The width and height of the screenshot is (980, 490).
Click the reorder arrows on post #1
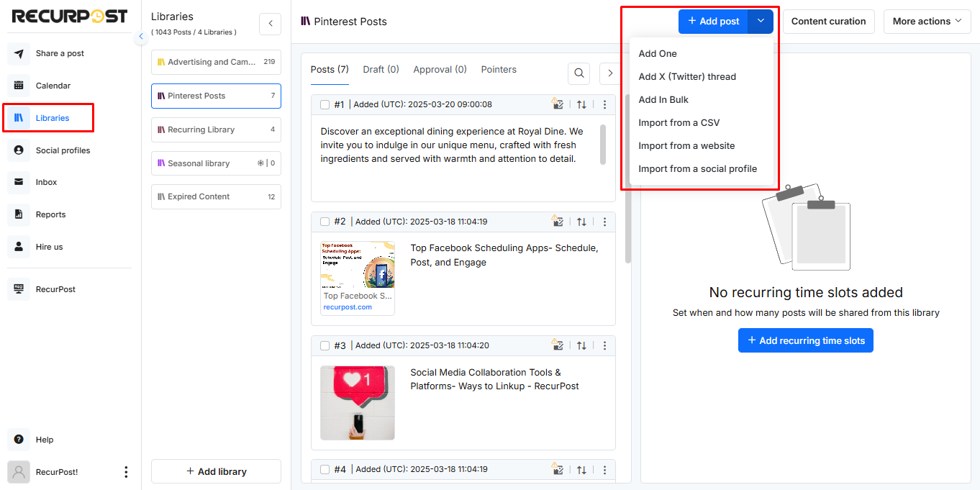[581, 104]
